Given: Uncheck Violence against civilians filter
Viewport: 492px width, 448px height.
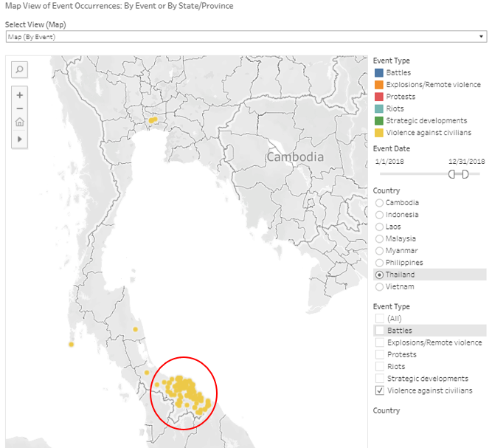Looking at the screenshot, I should click(379, 390).
